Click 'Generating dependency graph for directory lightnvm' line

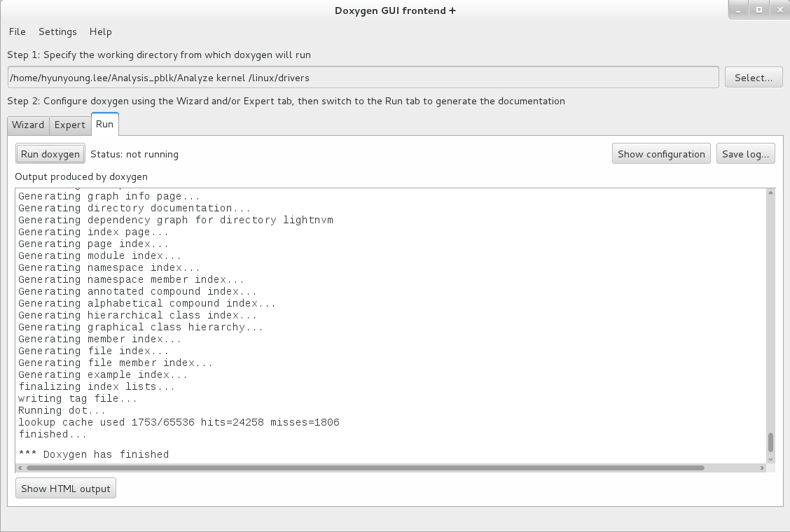click(176, 220)
